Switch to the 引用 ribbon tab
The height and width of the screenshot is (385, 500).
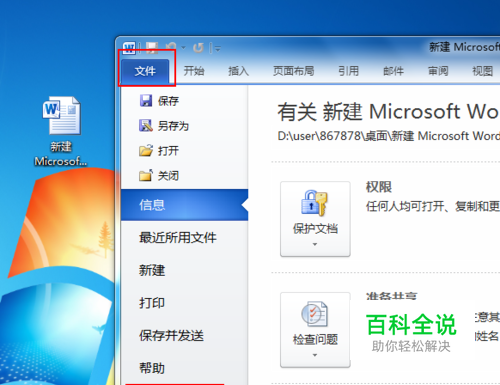[349, 71]
